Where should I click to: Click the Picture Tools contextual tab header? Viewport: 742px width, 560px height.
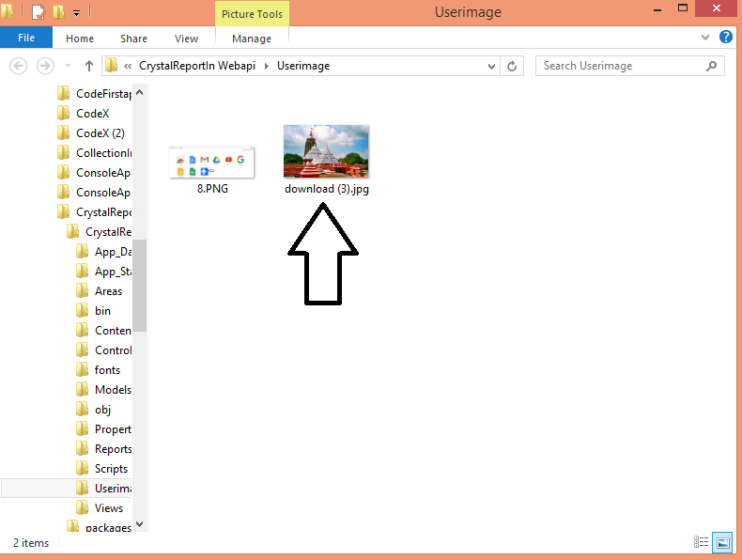click(x=252, y=14)
